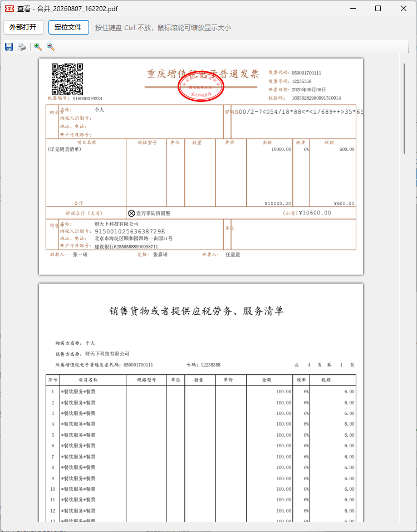Click taxpayer ID 91500102563638729E
Image resolution: width=417 pixels, height=532 pixels.
point(130,231)
